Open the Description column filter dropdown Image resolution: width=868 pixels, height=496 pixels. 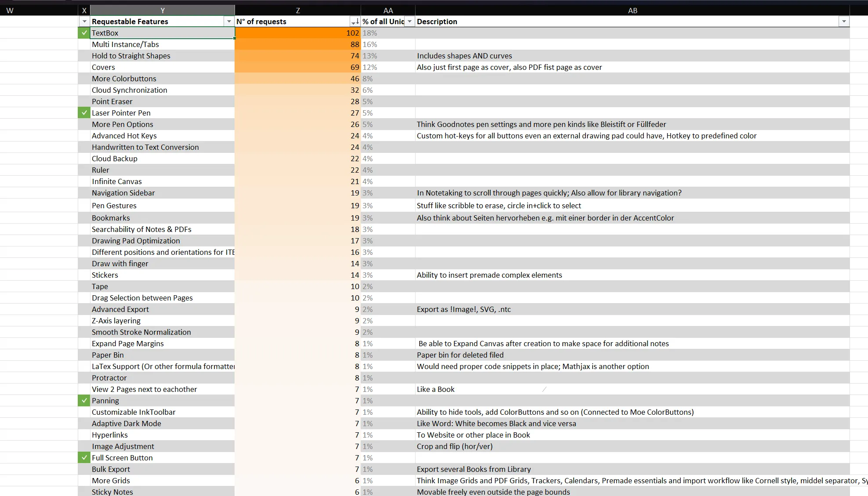(x=844, y=22)
